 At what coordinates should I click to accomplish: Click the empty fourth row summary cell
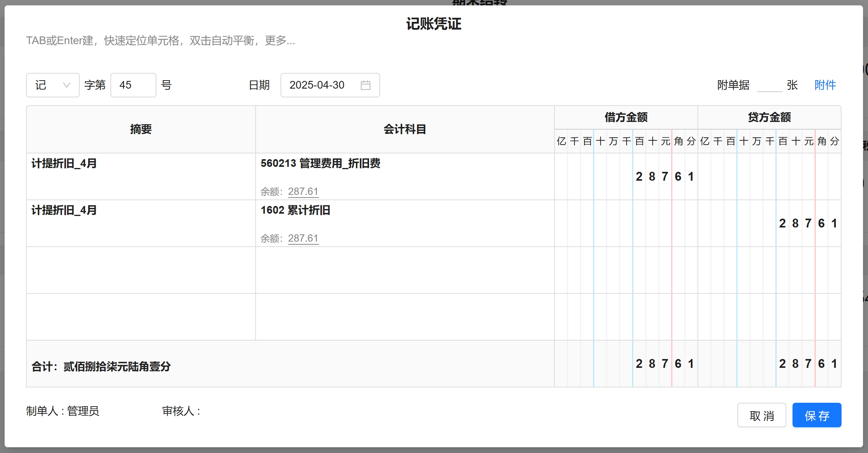pyautogui.click(x=141, y=317)
